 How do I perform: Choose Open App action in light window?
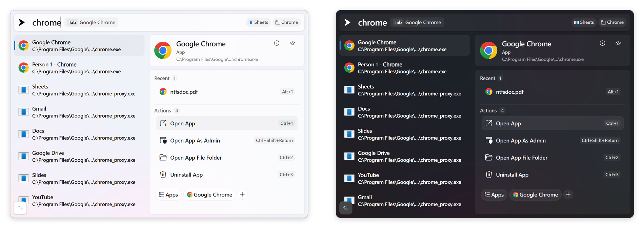(x=227, y=123)
